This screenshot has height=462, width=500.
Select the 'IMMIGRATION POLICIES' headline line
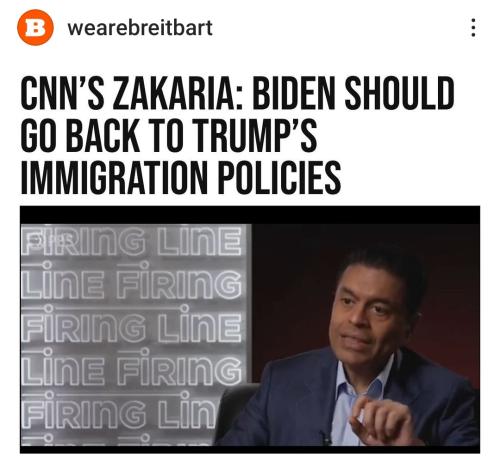pyautogui.click(x=181, y=177)
